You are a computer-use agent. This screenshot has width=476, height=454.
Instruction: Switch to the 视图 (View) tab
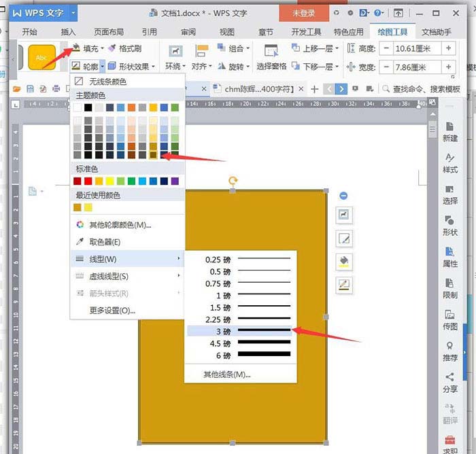227,32
